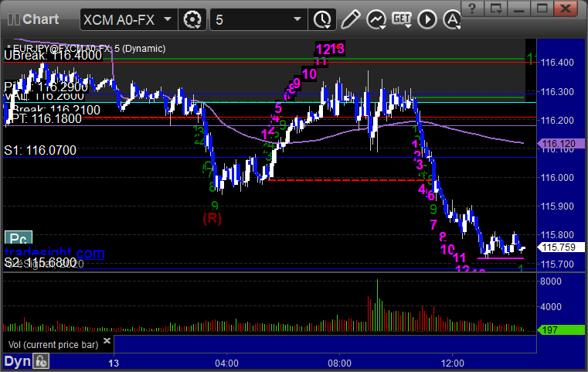Open the circled A alerts icon

point(452,19)
